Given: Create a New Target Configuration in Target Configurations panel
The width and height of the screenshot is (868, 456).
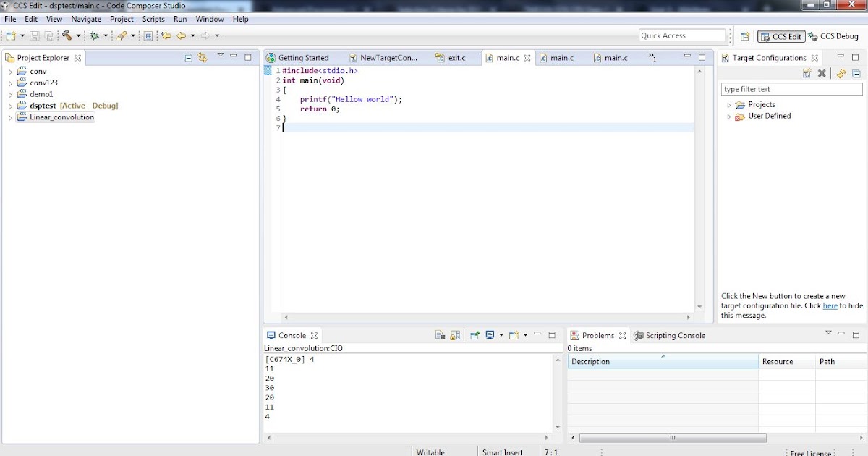Looking at the screenshot, I should tap(807, 73).
